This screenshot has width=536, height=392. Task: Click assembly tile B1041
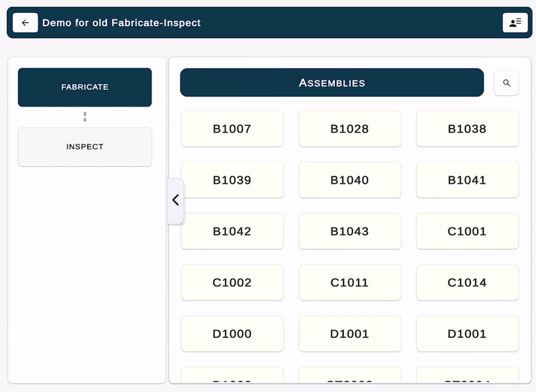[467, 180]
